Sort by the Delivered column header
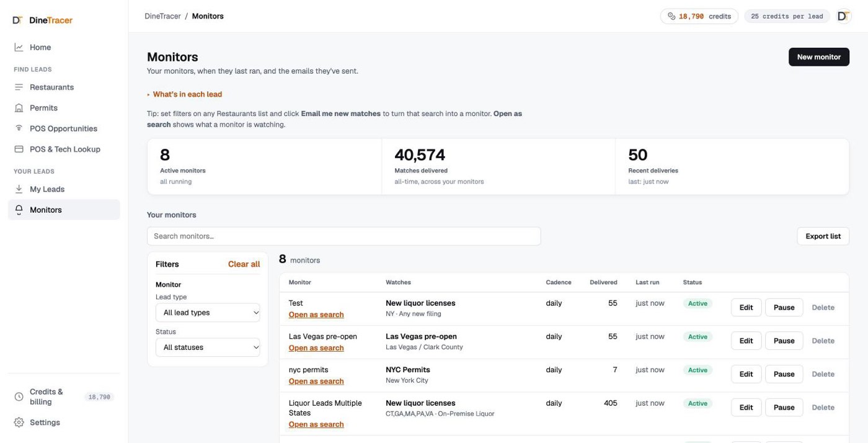 [x=603, y=282]
